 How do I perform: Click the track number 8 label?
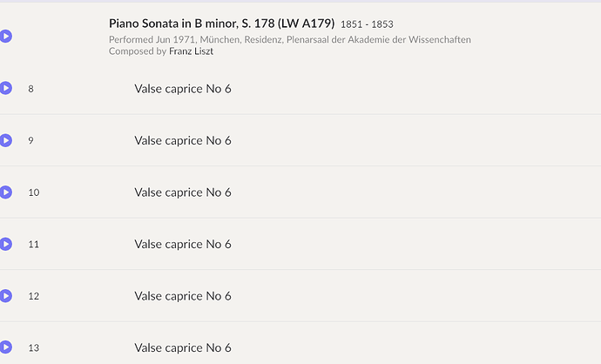(31, 89)
